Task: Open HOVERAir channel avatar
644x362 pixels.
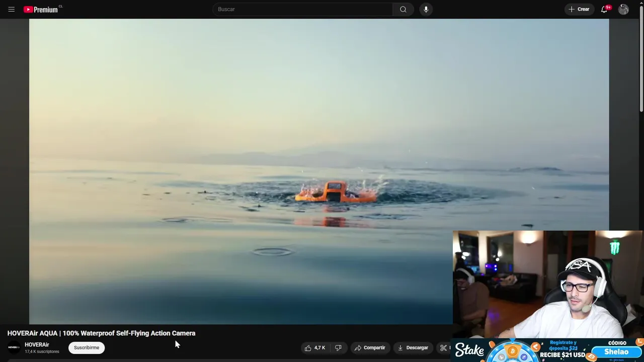Action: click(14, 347)
